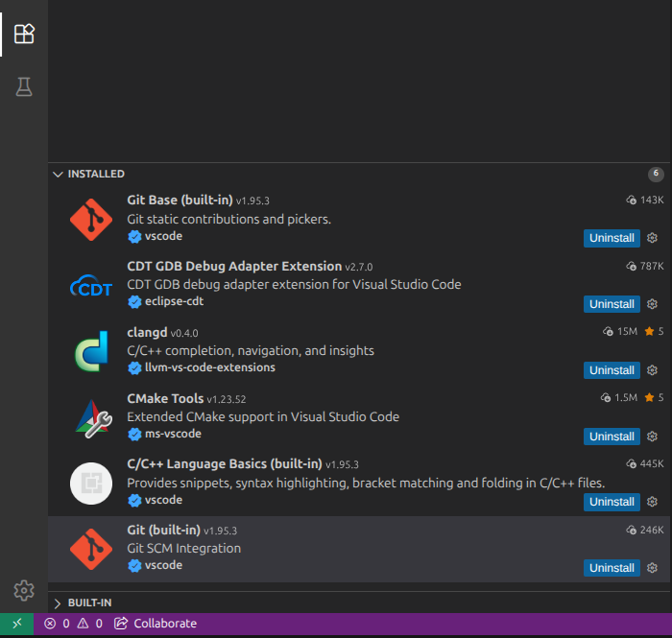The height and width of the screenshot is (638, 672).
Task: Click the CMake Tools rating star
Action: [649, 398]
